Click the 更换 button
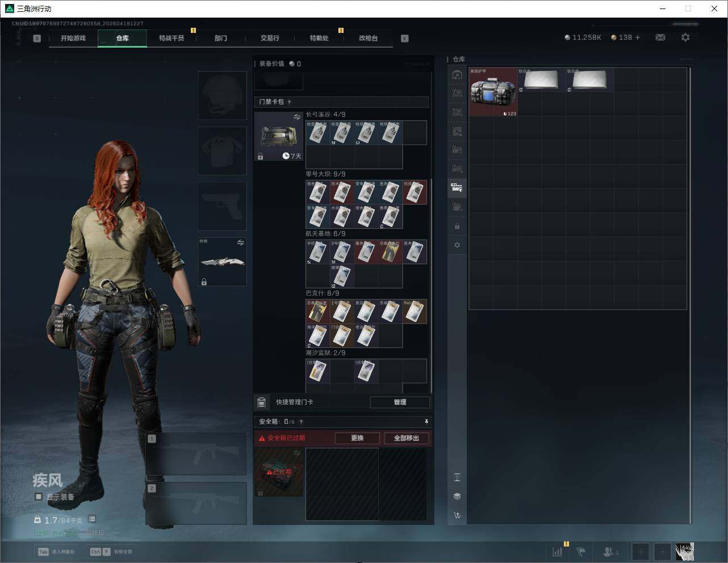The width and height of the screenshot is (728, 563). coord(357,438)
